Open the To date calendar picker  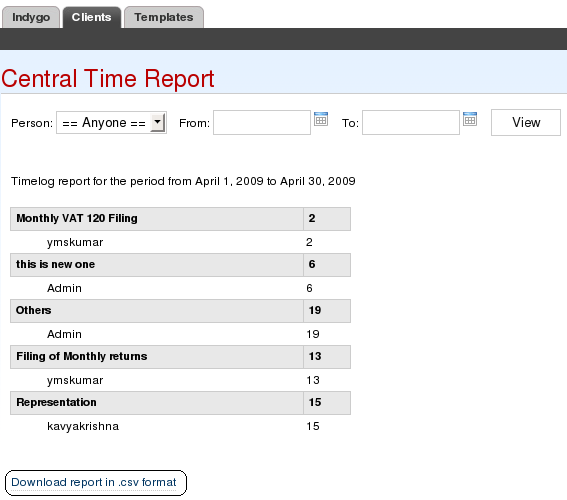click(470, 119)
